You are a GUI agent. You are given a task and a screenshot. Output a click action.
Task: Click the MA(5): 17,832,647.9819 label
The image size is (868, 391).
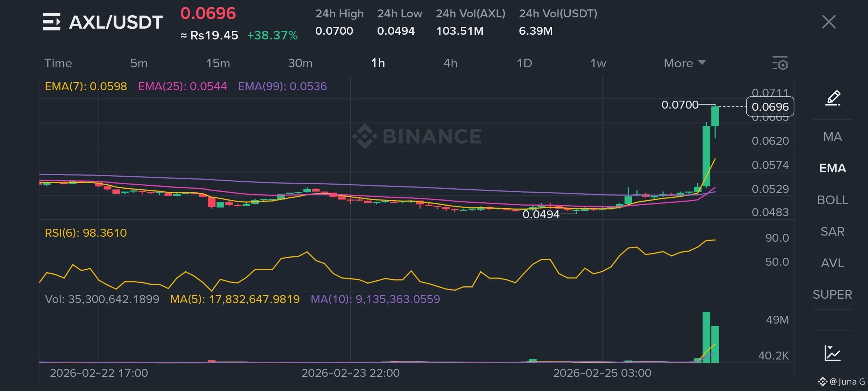235,299
